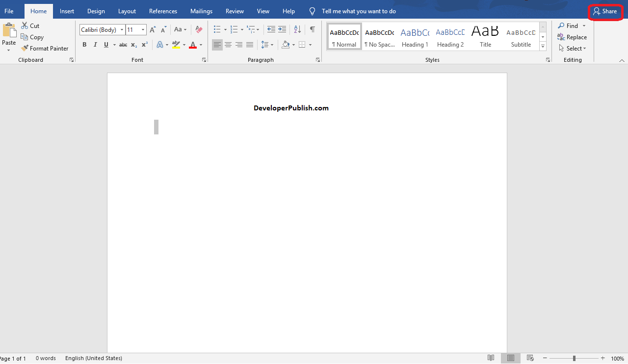
Task: Expand the Styles gallery More arrow
Action: [543, 47]
